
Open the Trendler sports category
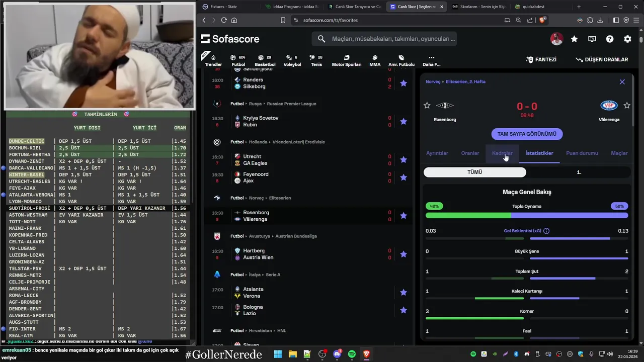[213, 60]
